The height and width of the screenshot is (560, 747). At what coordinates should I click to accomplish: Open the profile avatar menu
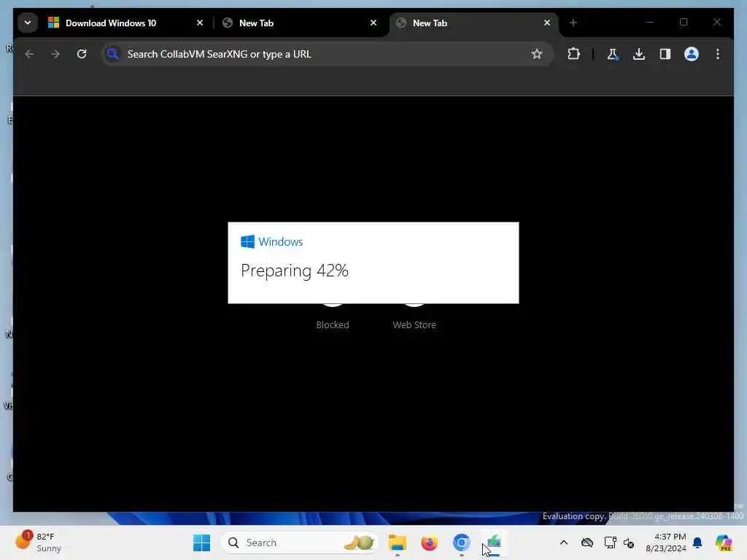tap(692, 54)
